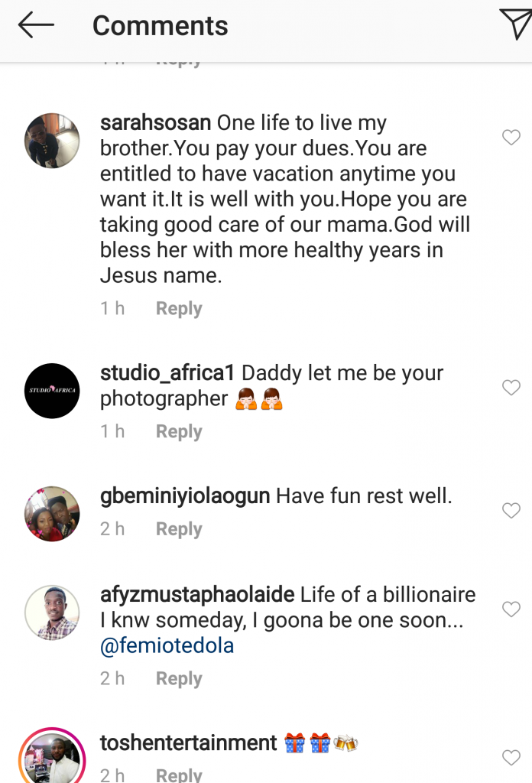The height and width of the screenshot is (783, 532).
Task: Like studio_africa1's comment with the heart
Action: [511, 388]
